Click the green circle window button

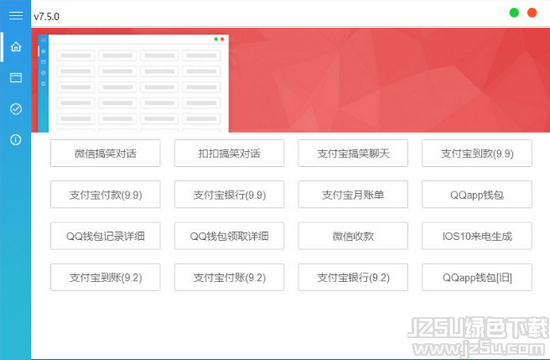pos(514,13)
